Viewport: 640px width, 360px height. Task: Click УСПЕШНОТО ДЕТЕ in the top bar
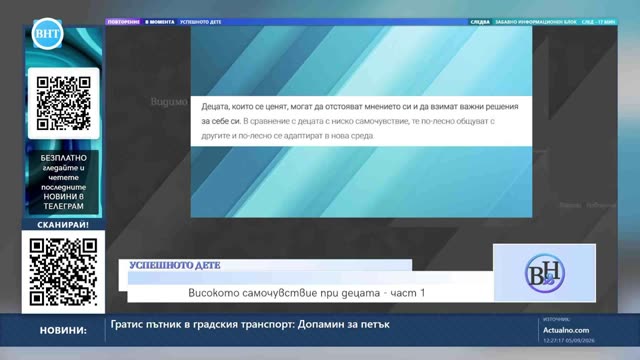coord(201,22)
